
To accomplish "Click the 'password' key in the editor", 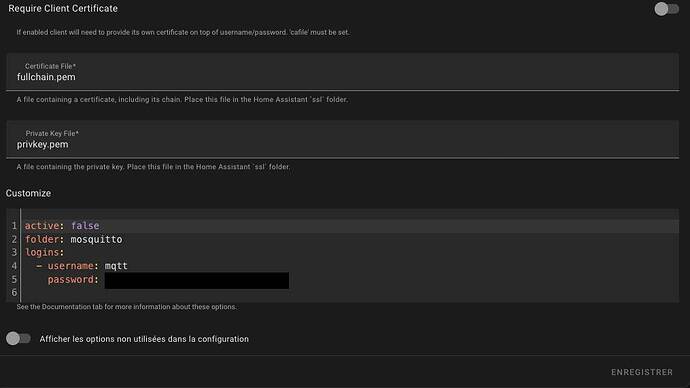I will pyautogui.click(x=70, y=280).
